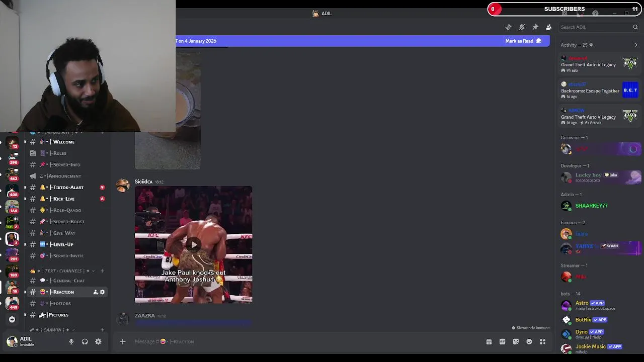The width and height of the screenshot is (644, 362).
Task: Select the Server-Invite channel
Action: coord(67,255)
